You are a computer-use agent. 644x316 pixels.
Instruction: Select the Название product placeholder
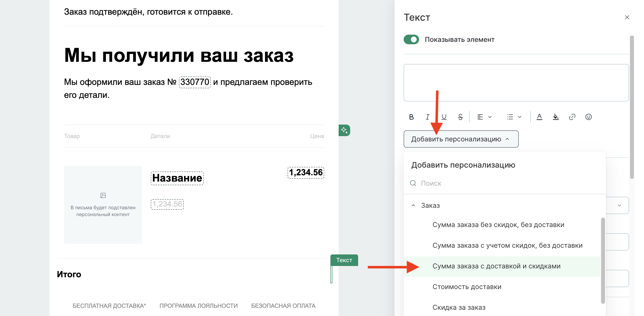(177, 178)
